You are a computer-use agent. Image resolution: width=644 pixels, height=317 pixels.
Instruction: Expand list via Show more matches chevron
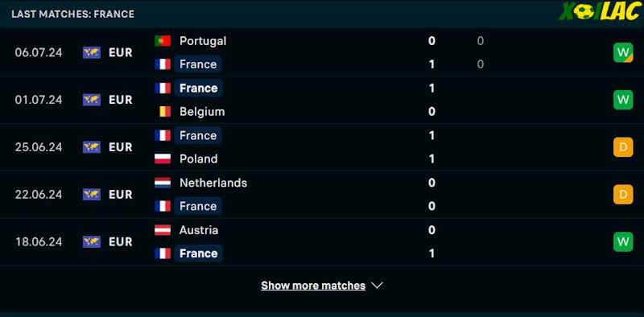pos(377,286)
